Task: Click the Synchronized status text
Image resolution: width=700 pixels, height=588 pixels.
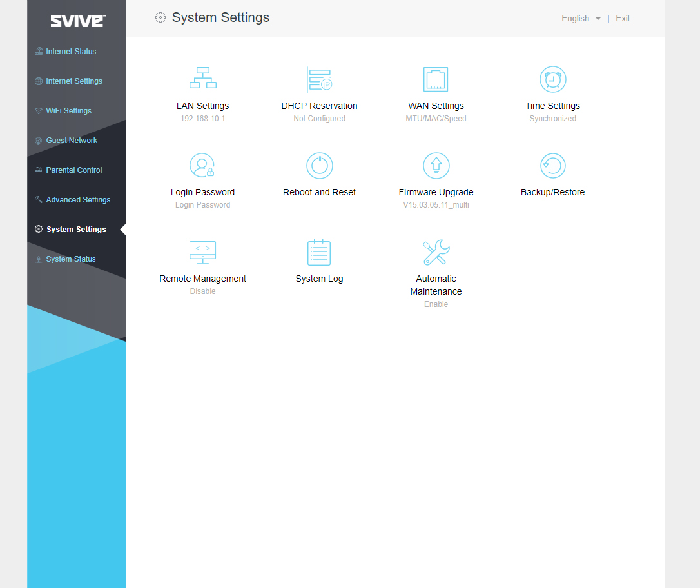Action: [552, 119]
